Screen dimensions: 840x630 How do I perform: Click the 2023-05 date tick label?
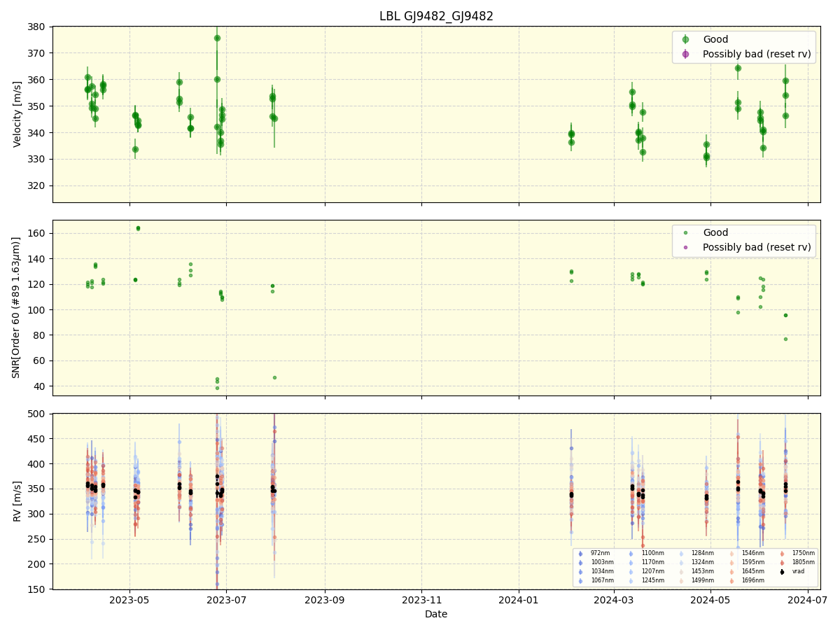(x=129, y=600)
